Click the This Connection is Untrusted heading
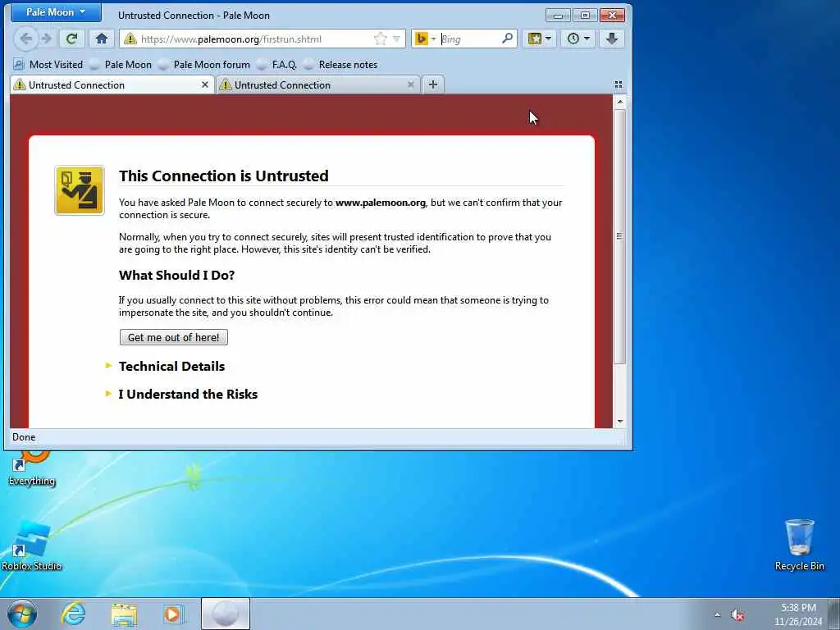Viewport: 840px width, 630px height. (x=223, y=176)
